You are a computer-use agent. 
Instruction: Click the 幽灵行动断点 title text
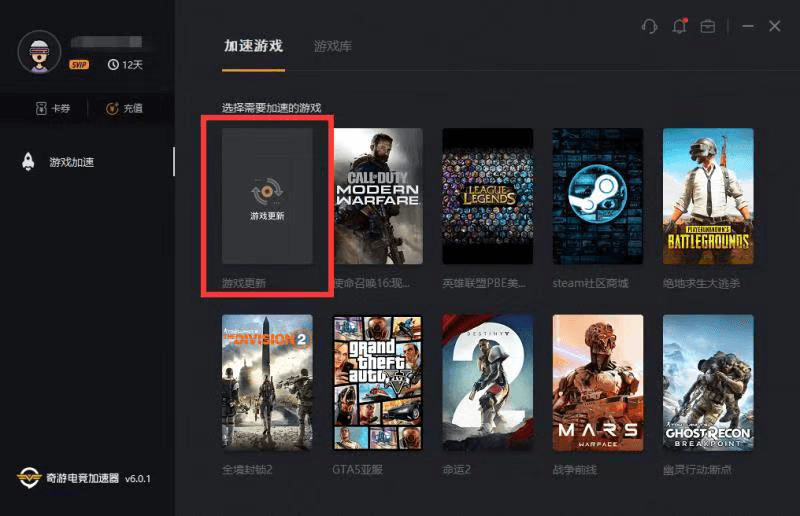point(697,470)
